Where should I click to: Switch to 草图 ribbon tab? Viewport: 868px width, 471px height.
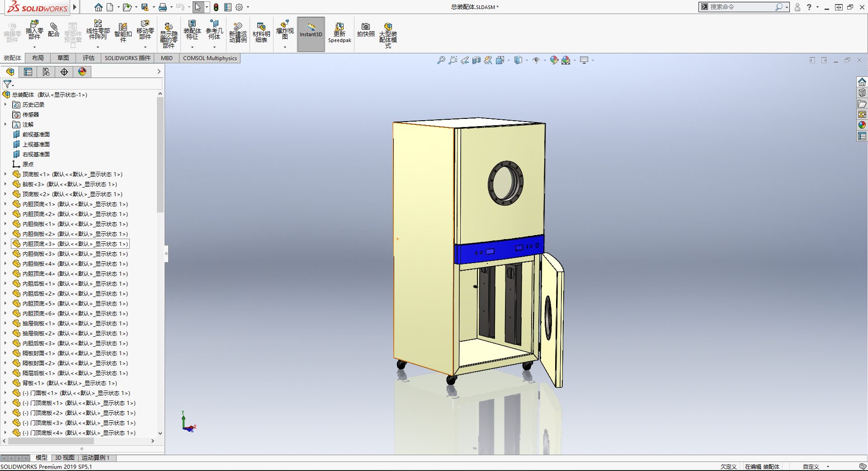pyautogui.click(x=63, y=58)
